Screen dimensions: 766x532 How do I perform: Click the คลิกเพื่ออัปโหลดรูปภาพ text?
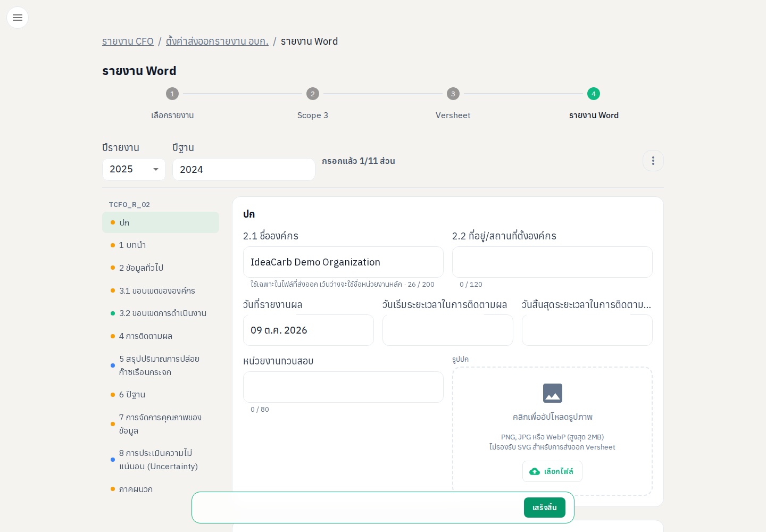pos(553,417)
